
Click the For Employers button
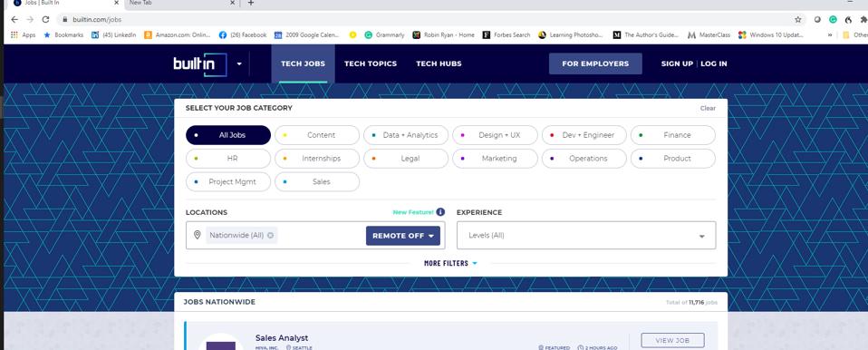click(x=595, y=63)
